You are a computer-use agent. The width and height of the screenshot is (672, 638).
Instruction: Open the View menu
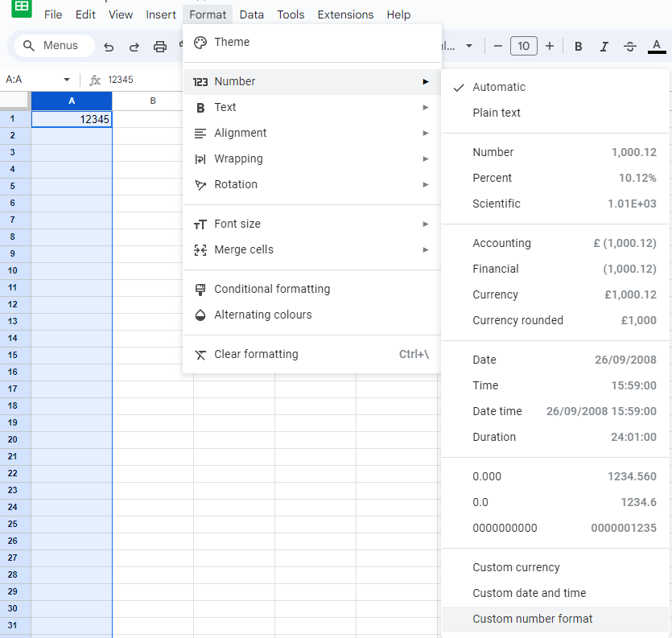(x=121, y=14)
